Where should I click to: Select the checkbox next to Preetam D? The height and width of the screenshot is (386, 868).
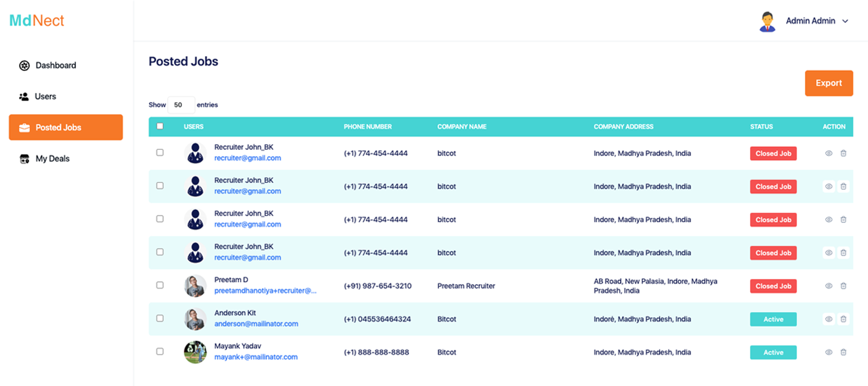(160, 285)
